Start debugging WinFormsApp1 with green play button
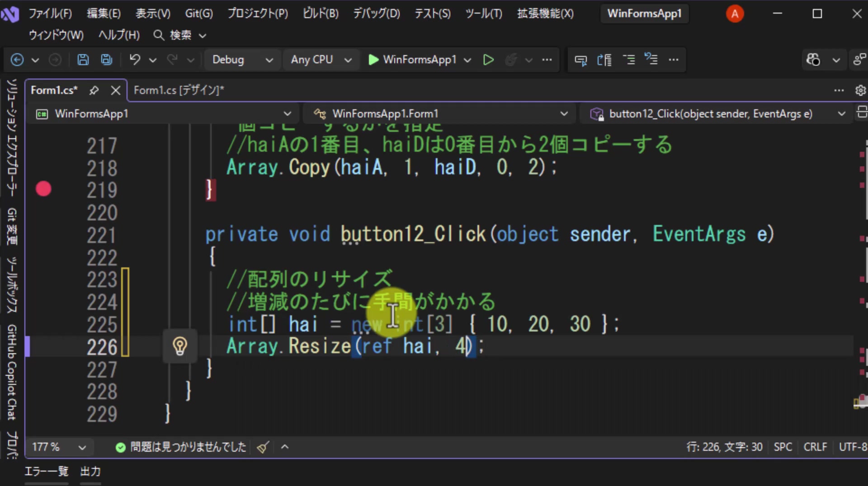This screenshot has width=868, height=486. [x=373, y=60]
